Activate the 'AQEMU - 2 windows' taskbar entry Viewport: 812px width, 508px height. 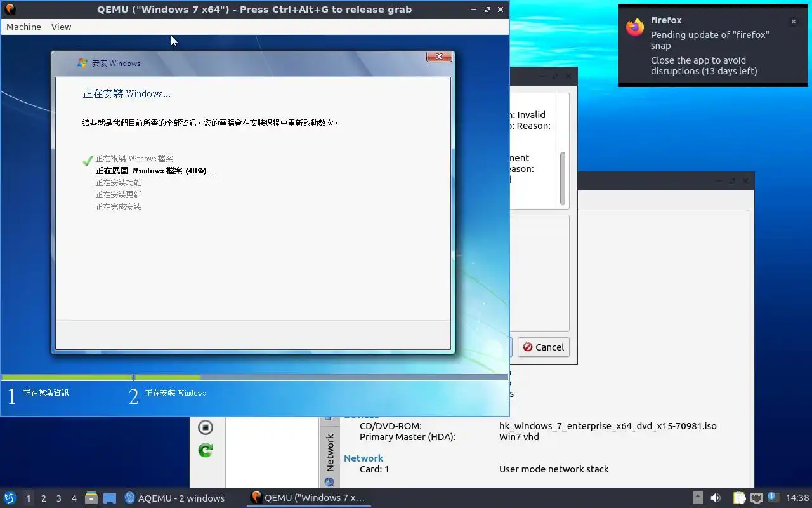point(174,498)
